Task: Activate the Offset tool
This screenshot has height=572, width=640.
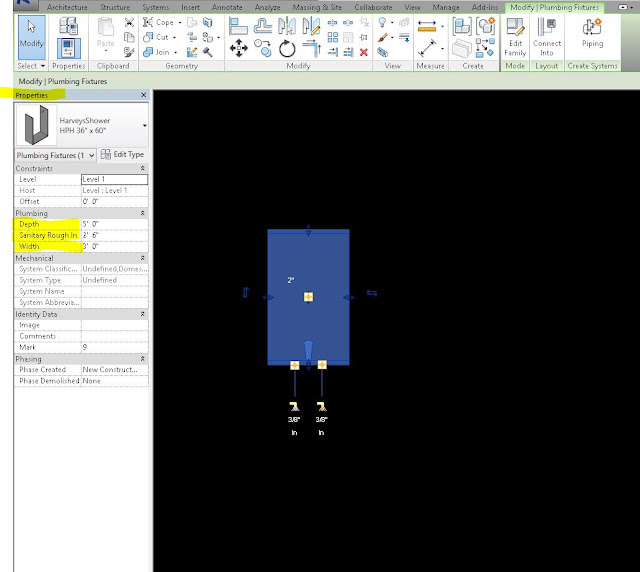Action: 262,26
